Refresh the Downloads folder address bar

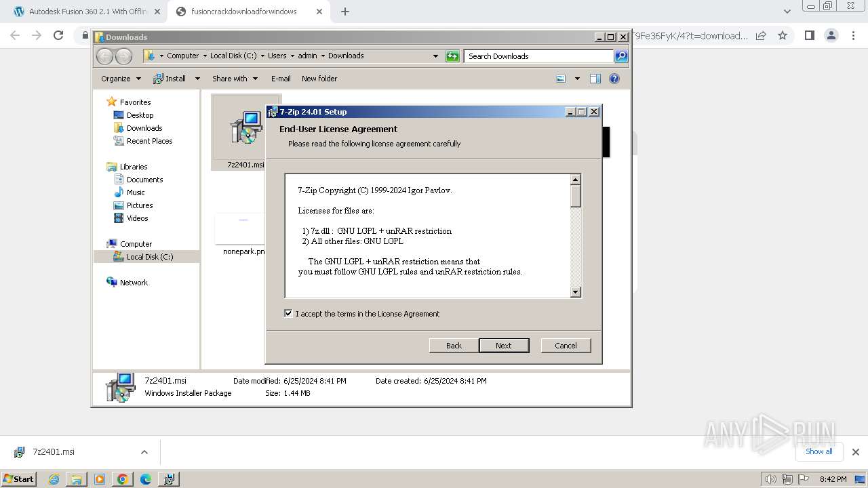[452, 56]
